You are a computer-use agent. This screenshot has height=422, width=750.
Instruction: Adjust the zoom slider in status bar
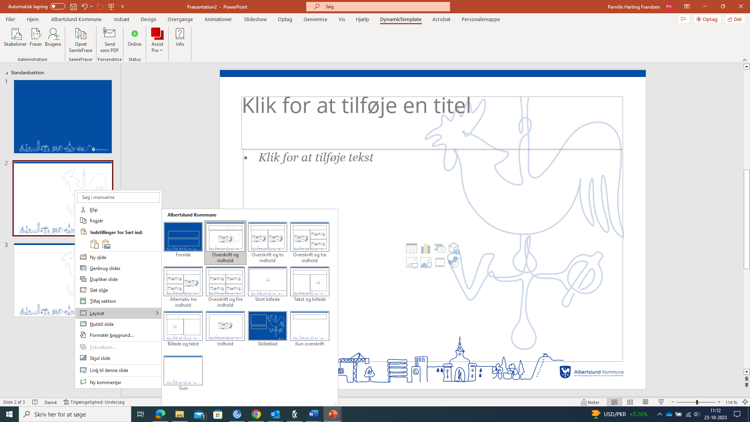pos(696,402)
